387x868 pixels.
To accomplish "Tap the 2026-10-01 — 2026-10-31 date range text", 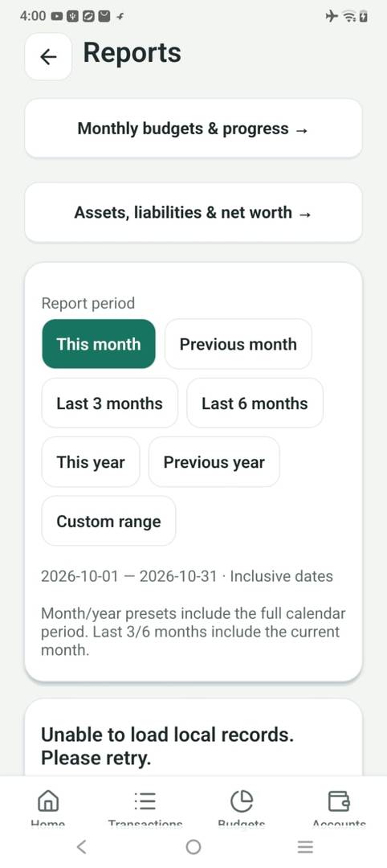I will coord(128,576).
